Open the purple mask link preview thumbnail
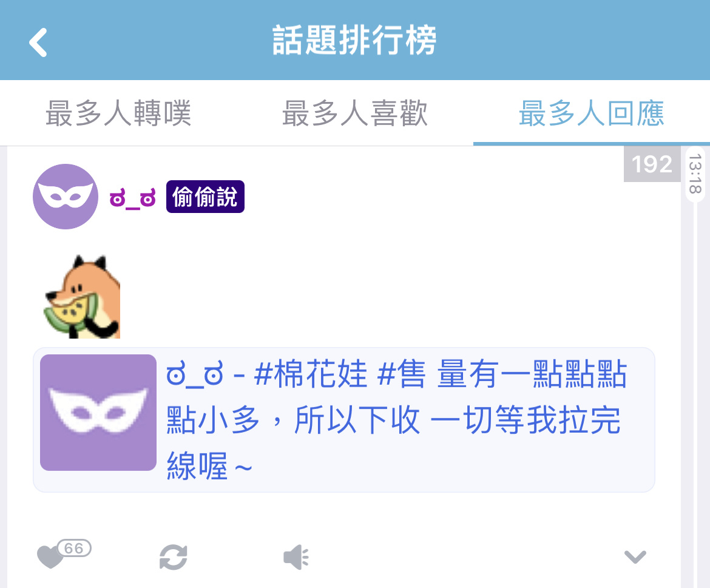 (x=98, y=413)
